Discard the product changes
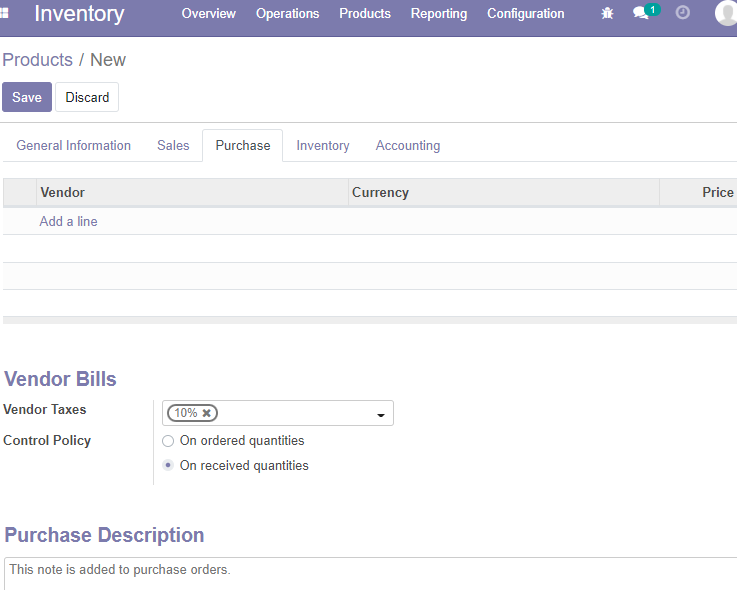This screenshot has height=590, width=737. point(87,97)
